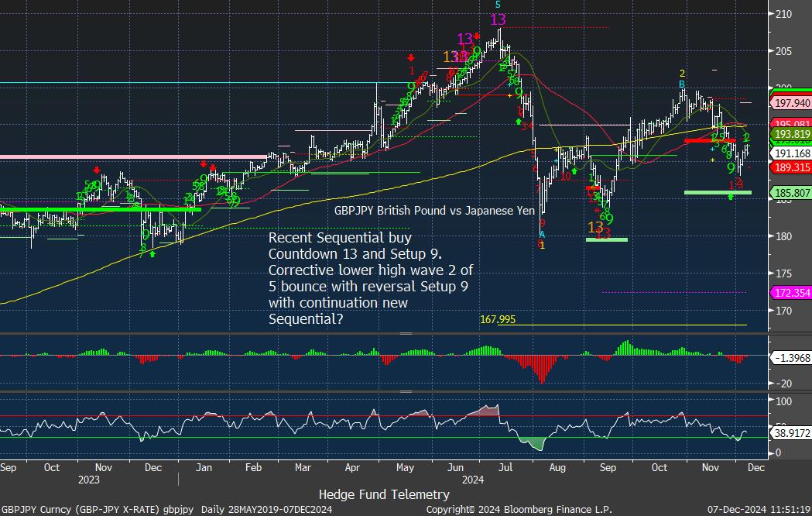The image size is (812, 516).
Task: Select the -1.3968 histogram value label
Action: [790, 357]
